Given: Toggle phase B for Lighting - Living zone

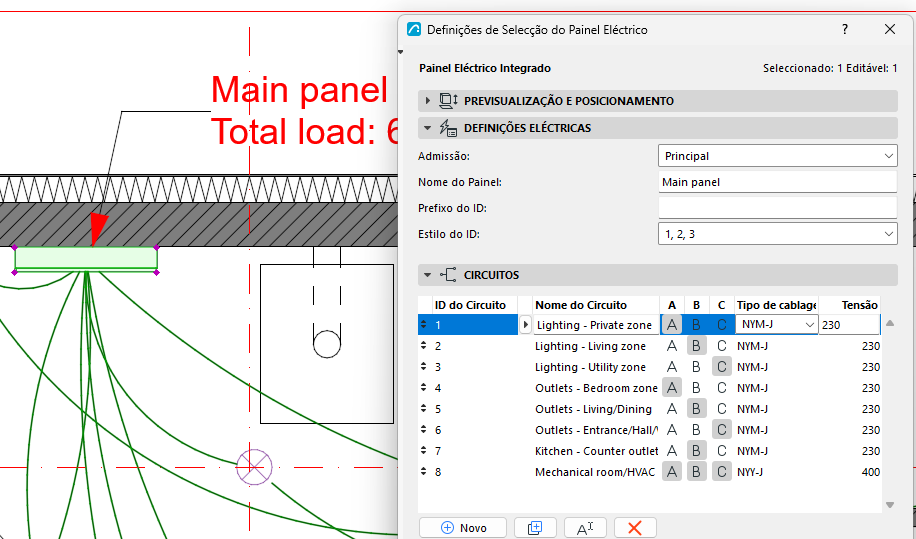Looking at the screenshot, I should click(x=696, y=346).
